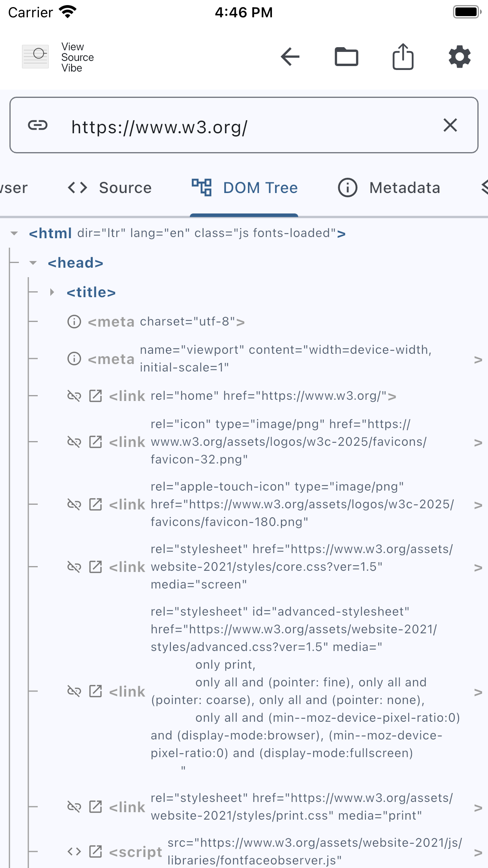Switch to the partially visible Browser tab
This screenshot has width=488, height=868.
(x=13, y=188)
